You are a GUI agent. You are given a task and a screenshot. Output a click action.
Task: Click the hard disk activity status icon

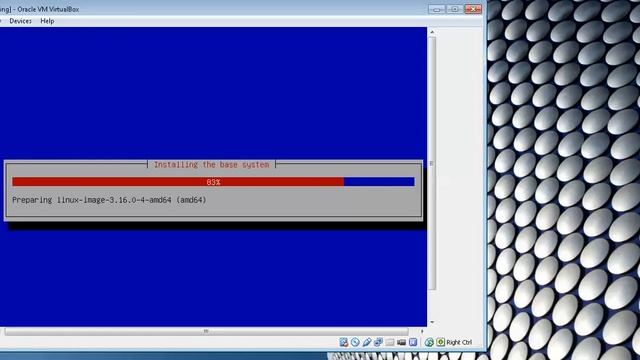click(x=344, y=342)
